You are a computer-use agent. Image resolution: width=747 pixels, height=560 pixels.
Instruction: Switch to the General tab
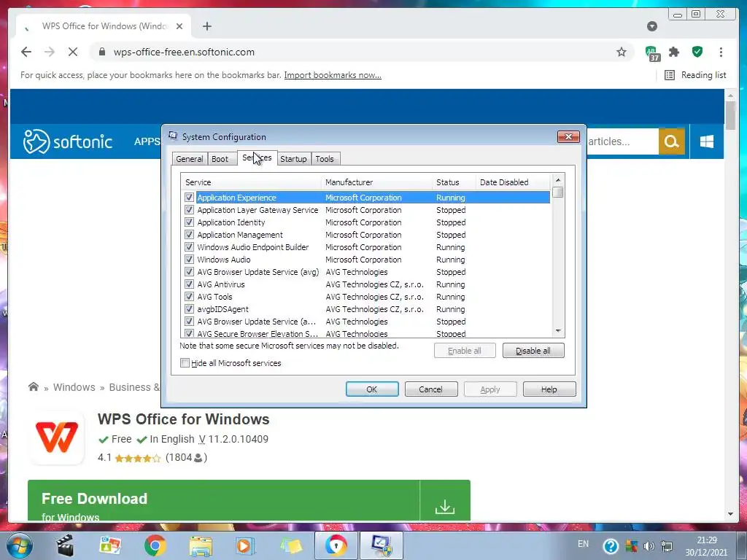[190, 159]
